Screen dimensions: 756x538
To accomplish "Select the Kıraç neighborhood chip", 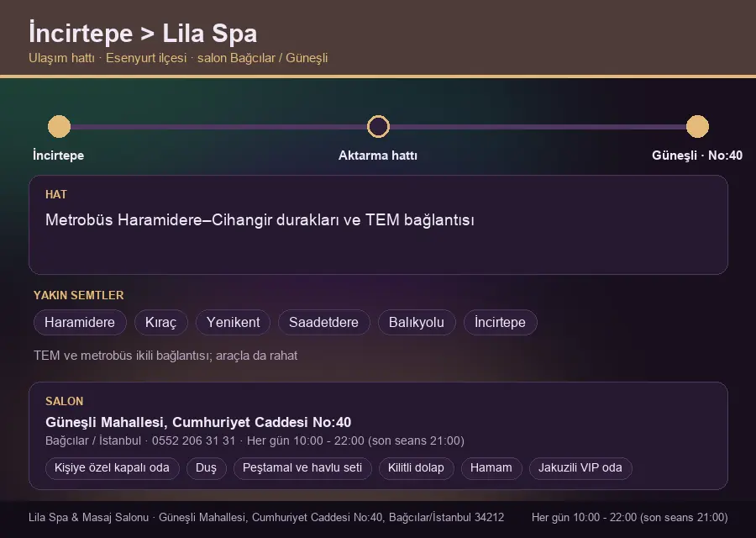I will point(161,322).
